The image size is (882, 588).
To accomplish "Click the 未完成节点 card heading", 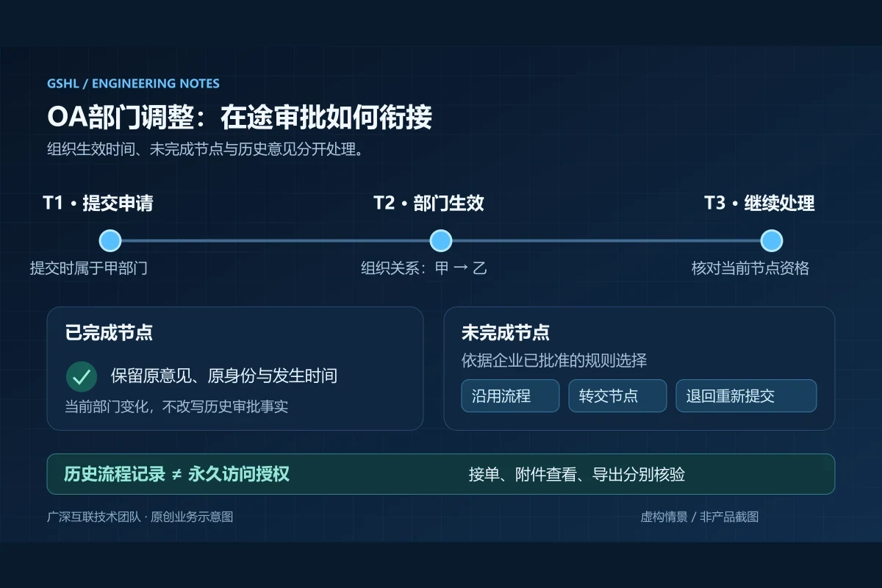I will [506, 332].
